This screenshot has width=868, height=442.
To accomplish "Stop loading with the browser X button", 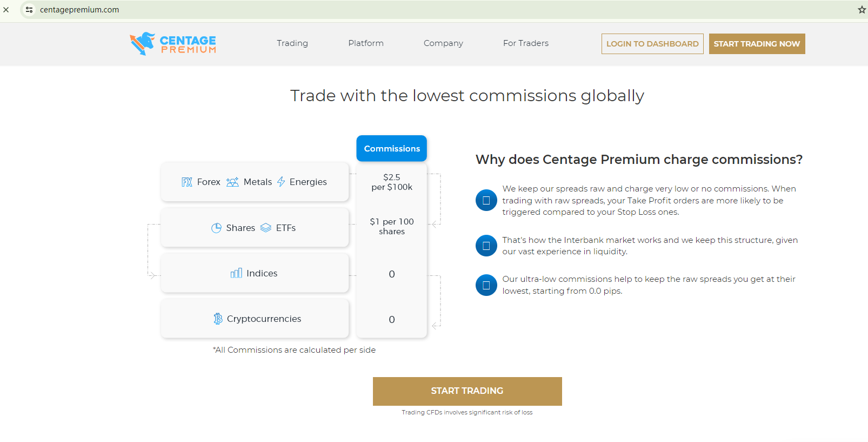I will point(6,10).
